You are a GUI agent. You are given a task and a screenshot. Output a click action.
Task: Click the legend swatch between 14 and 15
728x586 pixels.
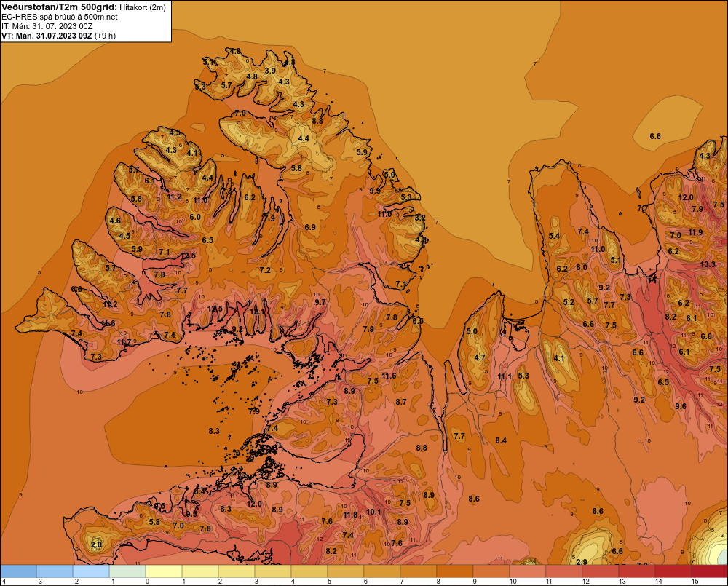(673, 571)
